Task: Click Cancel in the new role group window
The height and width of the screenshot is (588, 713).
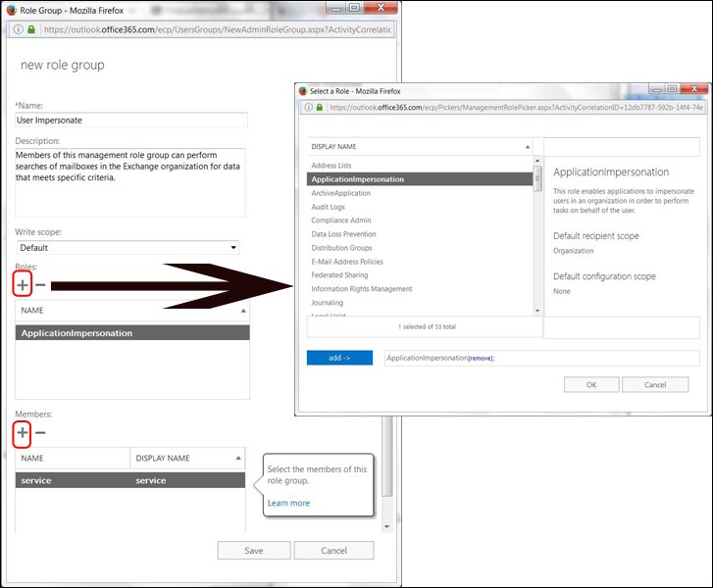Action: 333,551
